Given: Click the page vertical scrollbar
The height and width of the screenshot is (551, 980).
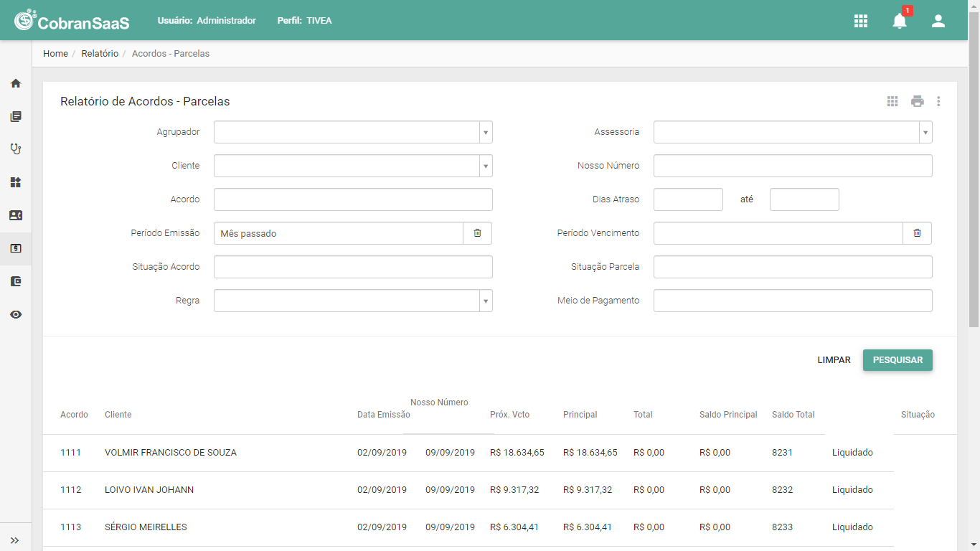Looking at the screenshot, I should click(x=974, y=169).
